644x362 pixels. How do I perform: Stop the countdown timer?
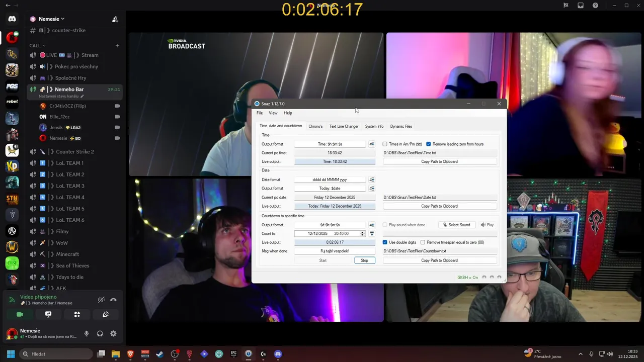tap(365, 260)
